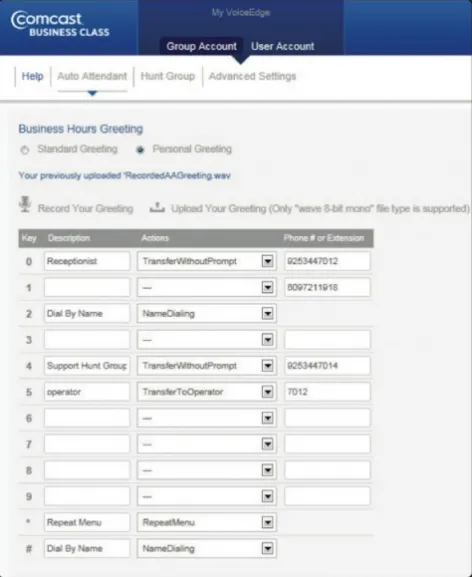
Task: Click the extension field containing 7012
Action: [327, 392]
